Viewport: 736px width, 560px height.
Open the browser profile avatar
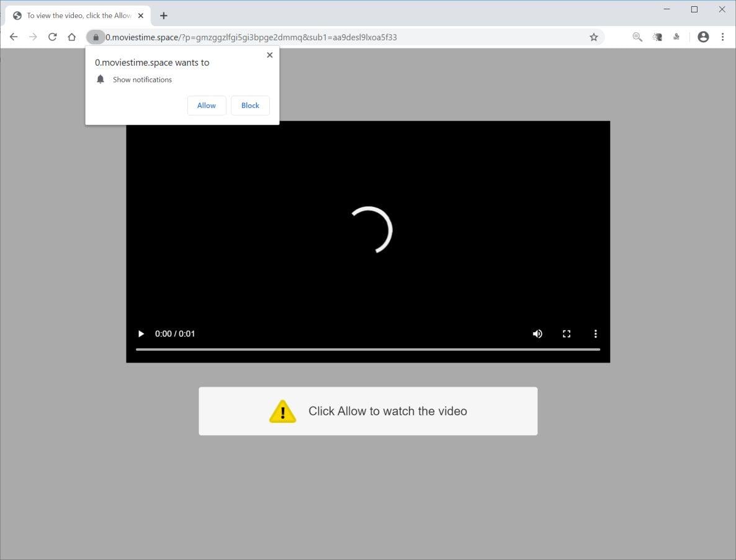[703, 37]
